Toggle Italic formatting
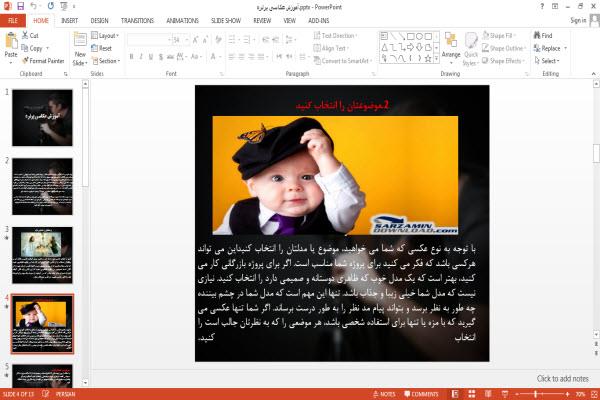 [x=141, y=57]
